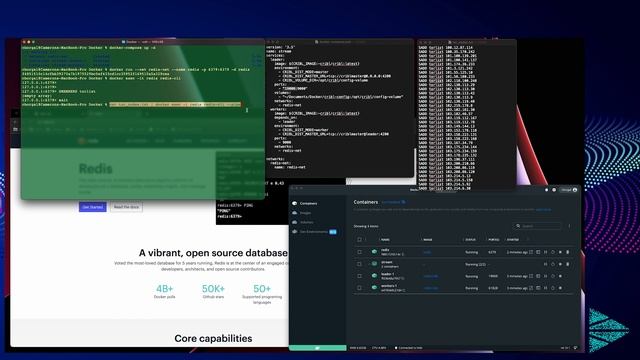Click the CPU usage status indicator
This screenshot has width=640, height=360.
click(379, 348)
